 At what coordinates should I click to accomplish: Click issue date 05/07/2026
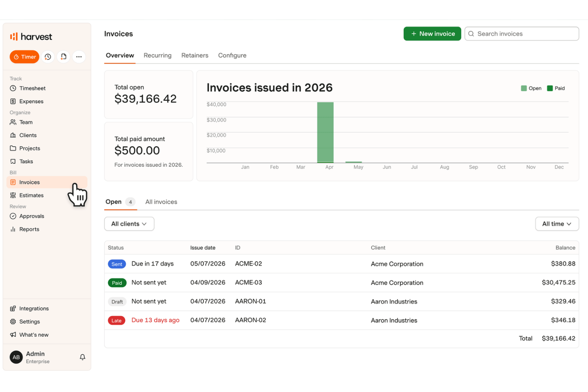(x=208, y=264)
